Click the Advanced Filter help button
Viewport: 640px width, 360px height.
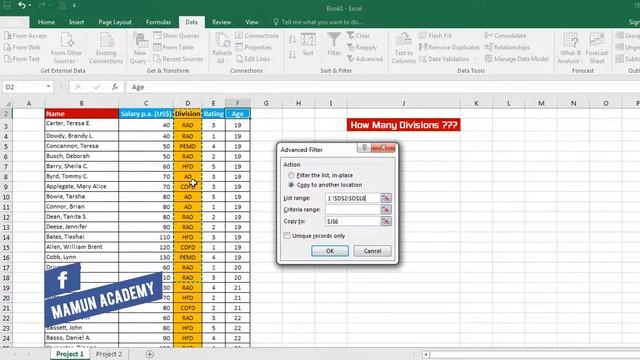364,147
